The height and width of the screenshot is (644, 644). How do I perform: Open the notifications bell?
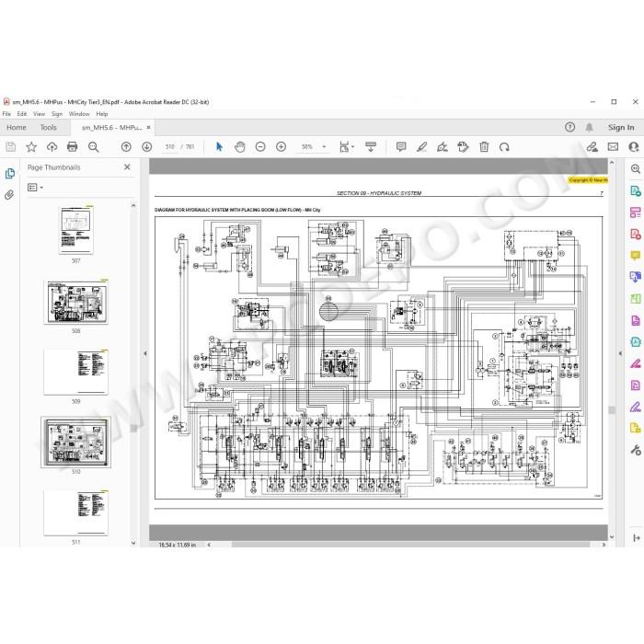point(589,127)
